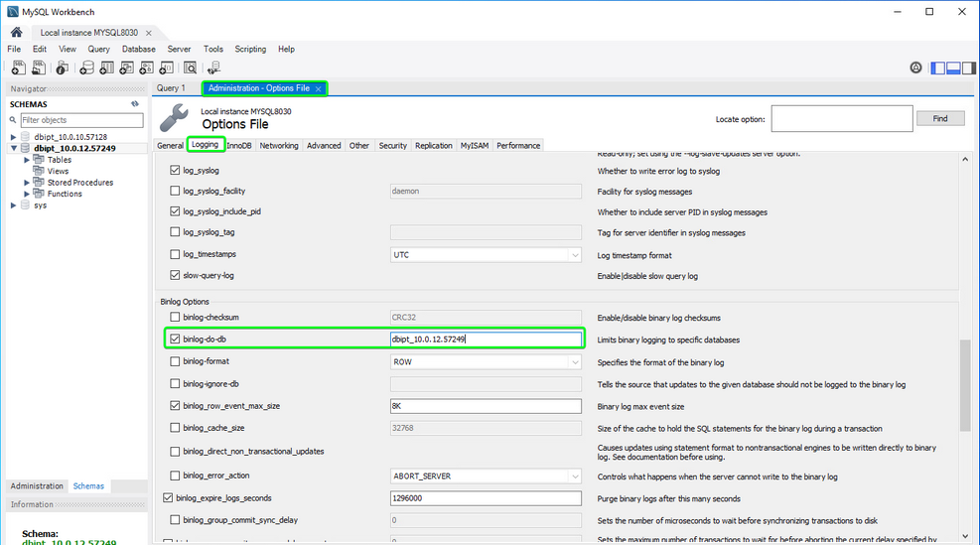Click the Locate option search field
The width and height of the screenshot is (980, 545).
[842, 119]
